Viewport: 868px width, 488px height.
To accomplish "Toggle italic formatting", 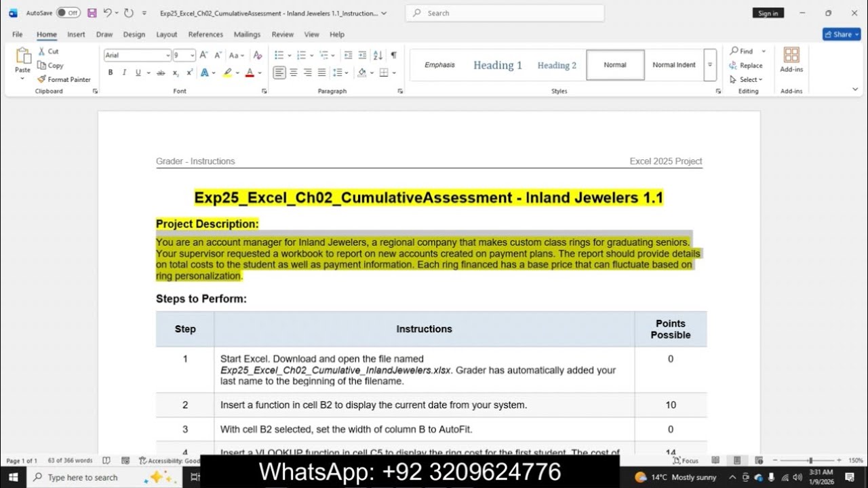I will (x=124, y=73).
